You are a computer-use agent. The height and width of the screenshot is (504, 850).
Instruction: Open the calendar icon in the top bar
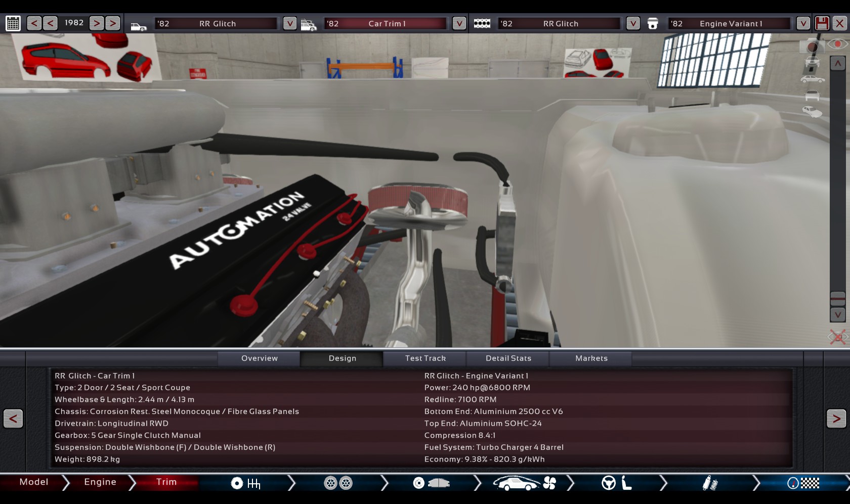click(13, 23)
